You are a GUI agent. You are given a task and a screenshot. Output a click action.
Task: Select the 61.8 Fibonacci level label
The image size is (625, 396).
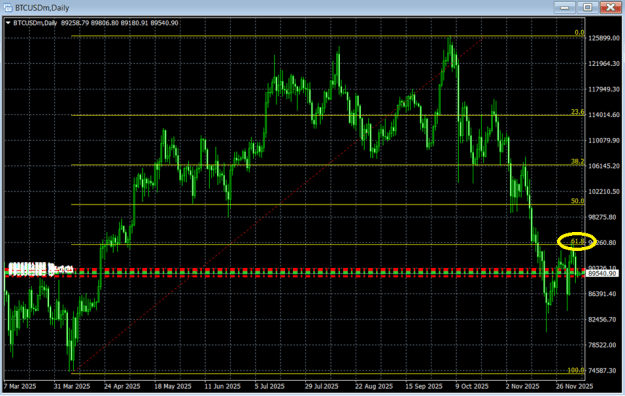(577, 241)
